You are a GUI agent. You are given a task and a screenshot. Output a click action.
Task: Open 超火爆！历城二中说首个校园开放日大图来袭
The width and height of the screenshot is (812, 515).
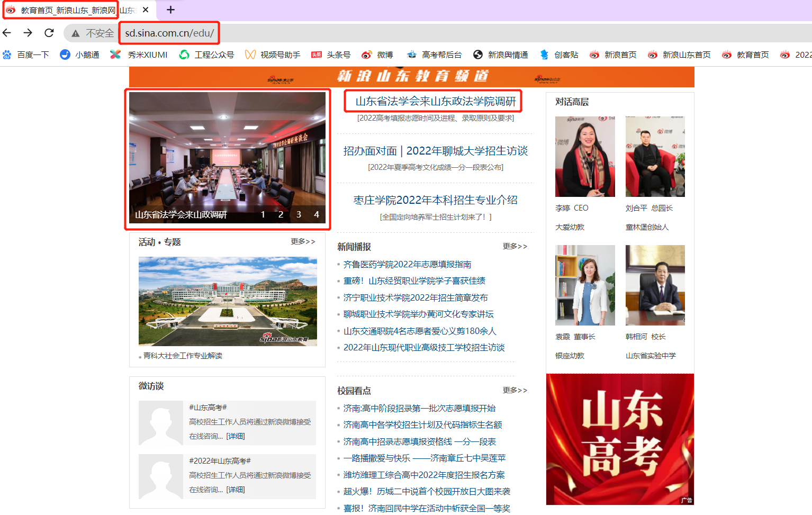(427, 491)
